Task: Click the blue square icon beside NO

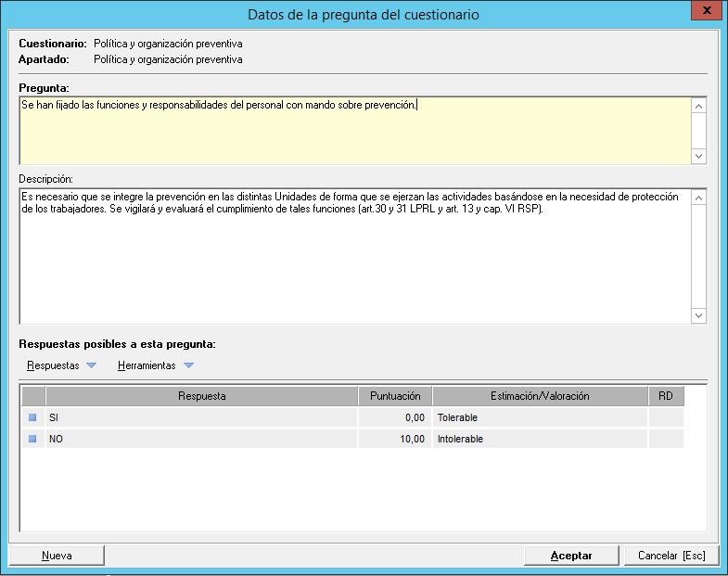Action: 32,440
